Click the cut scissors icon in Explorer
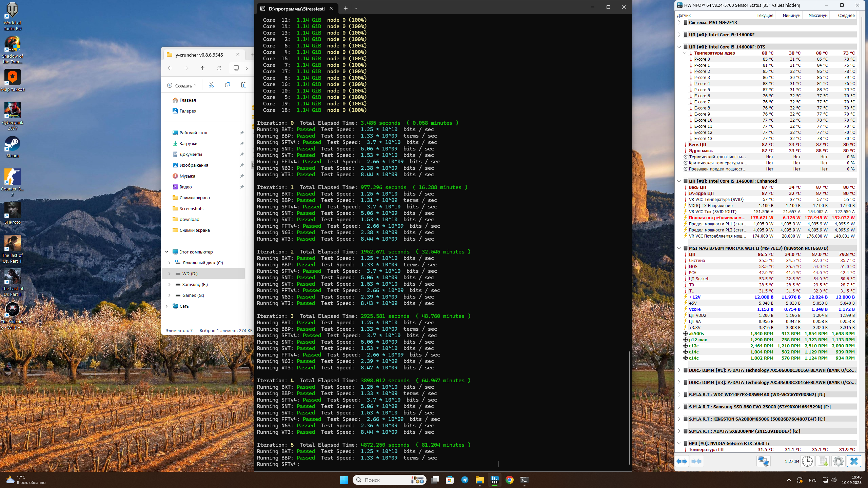The height and width of the screenshot is (488, 868). pyautogui.click(x=211, y=85)
